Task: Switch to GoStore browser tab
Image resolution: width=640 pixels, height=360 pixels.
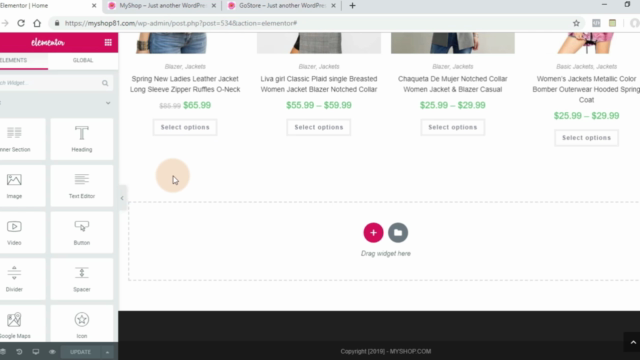Action: pyautogui.click(x=282, y=6)
